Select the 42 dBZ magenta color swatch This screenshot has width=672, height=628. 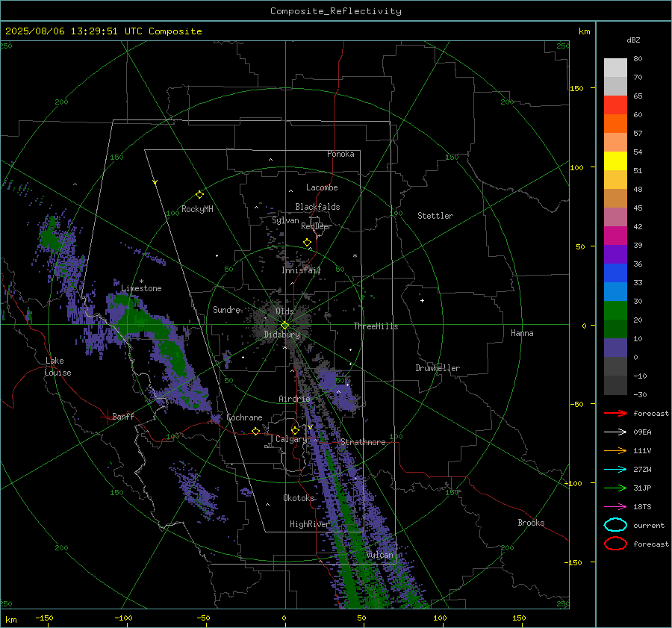(x=615, y=236)
